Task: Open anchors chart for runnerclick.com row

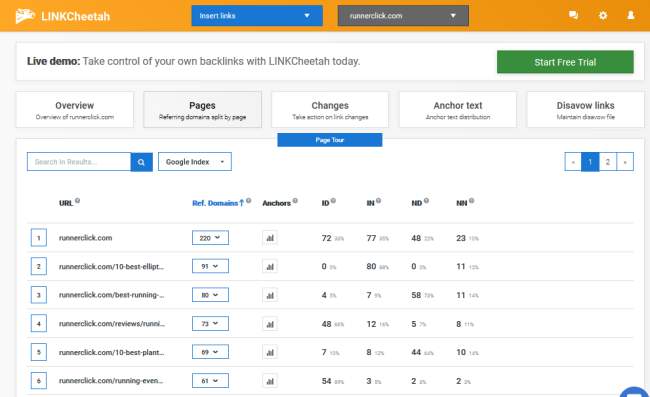Action: pos(270,238)
